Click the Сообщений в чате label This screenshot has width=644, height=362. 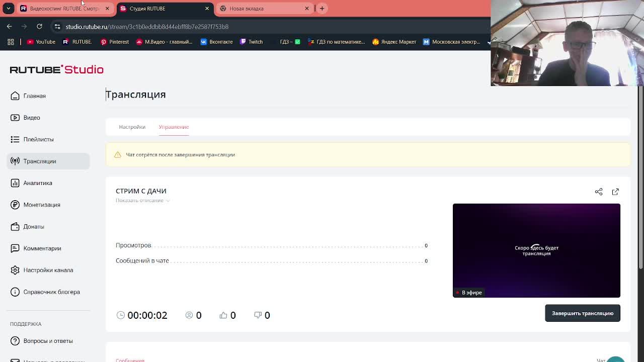[142, 261]
